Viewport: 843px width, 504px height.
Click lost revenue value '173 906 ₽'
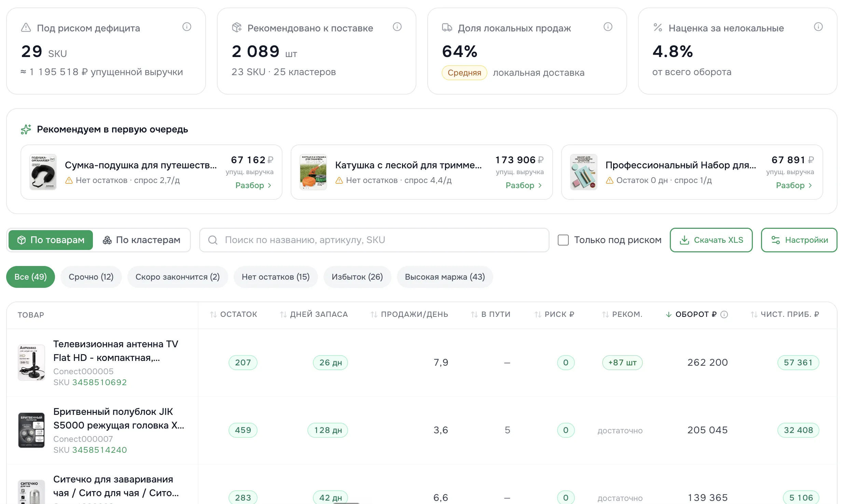point(520,160)
